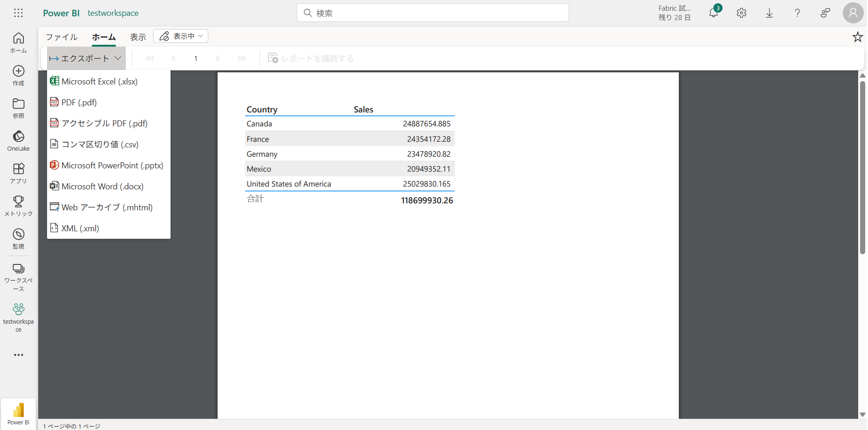The image size is (868, 430).
Task: Open the notifications bell
Action: click(x=714, y=13)
